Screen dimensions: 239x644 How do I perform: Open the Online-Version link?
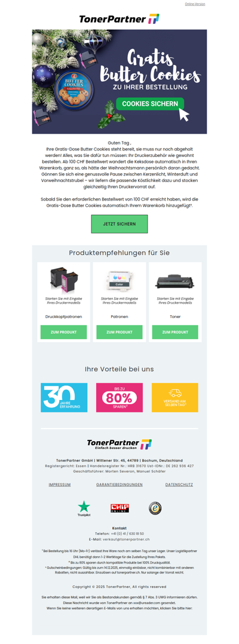[195, 4]
